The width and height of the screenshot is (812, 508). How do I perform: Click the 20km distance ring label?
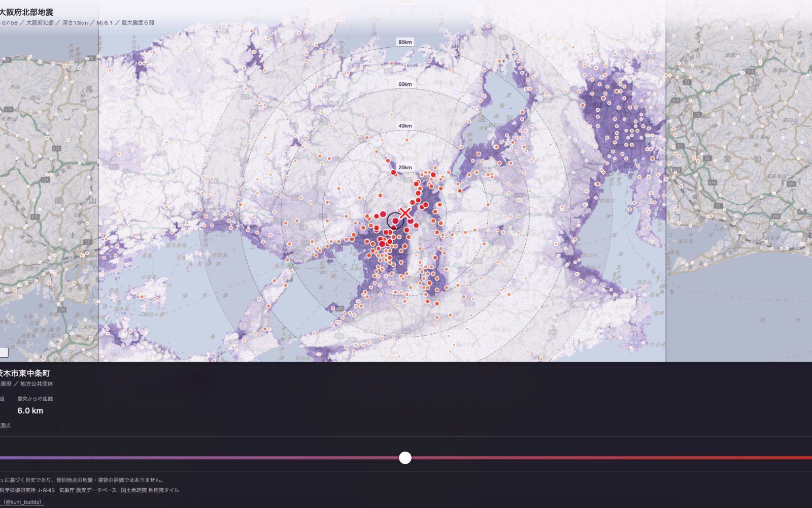(405, 167)
